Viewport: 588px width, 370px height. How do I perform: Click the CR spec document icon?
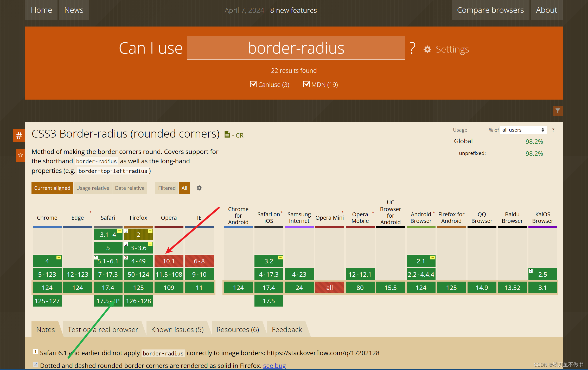(x=227, y=135)
